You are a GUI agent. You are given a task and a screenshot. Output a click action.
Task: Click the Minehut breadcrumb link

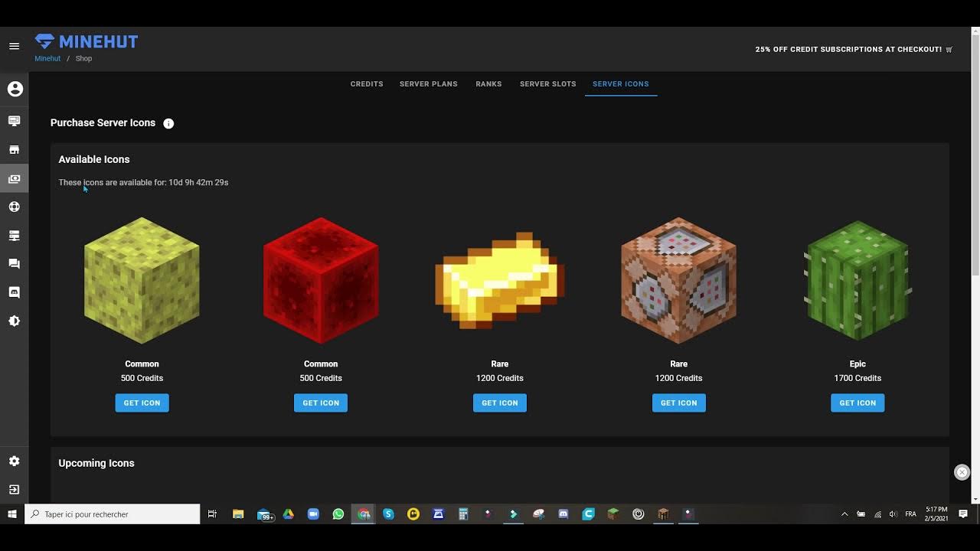coord(47,59)
